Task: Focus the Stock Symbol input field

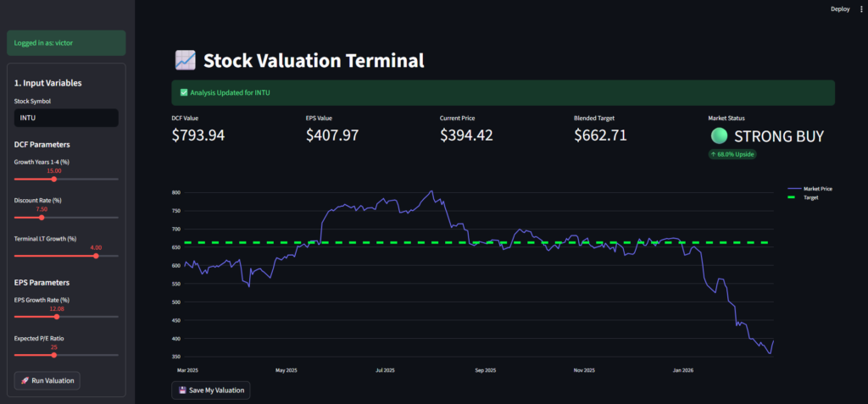Action: (66, 119)
